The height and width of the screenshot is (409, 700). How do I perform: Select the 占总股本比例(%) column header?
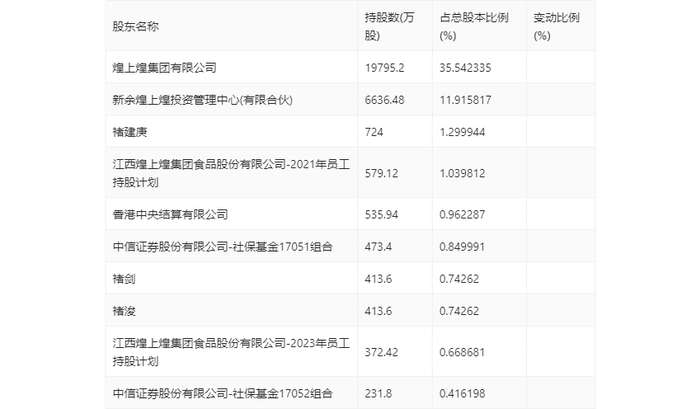474,26
